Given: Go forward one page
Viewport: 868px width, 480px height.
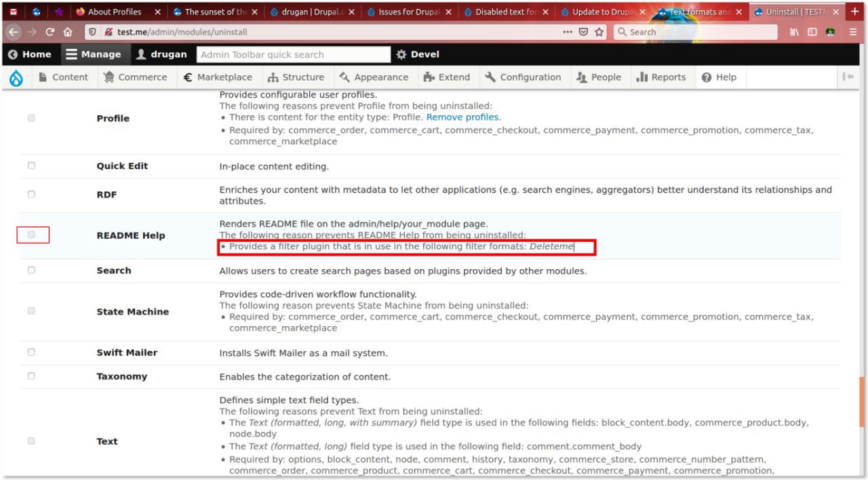Looking at the screenshot, I should tap(33, 32).
